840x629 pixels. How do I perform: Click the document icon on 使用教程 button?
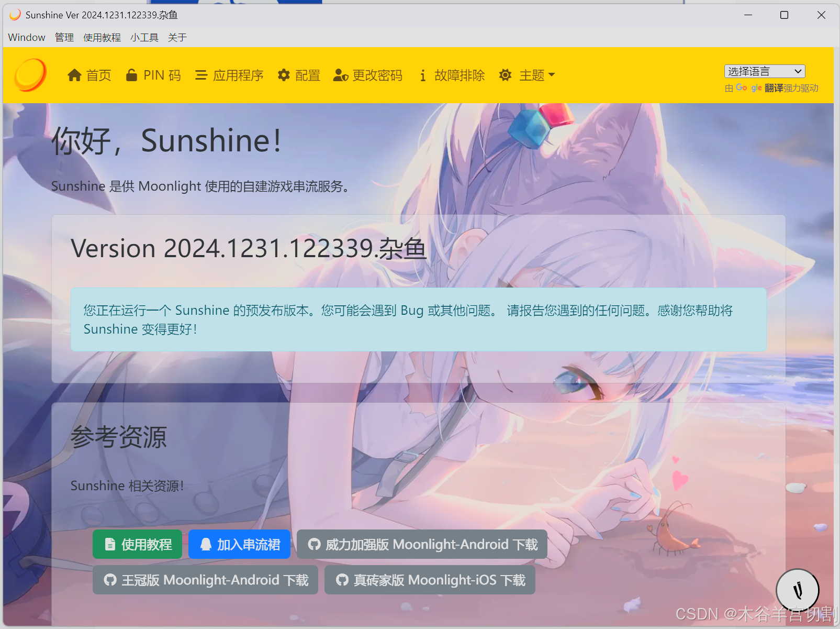(110, 545)
